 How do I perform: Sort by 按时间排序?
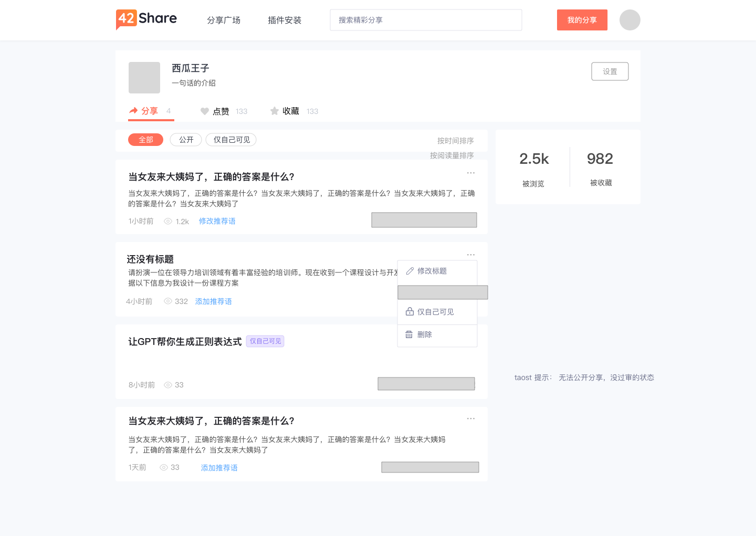click(x=456, y=141)
